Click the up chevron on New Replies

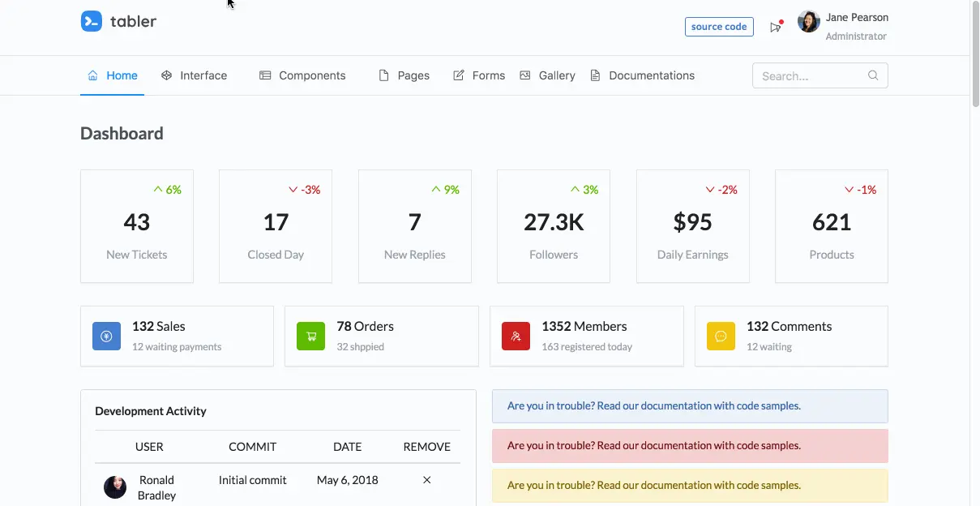pos(436,190)
